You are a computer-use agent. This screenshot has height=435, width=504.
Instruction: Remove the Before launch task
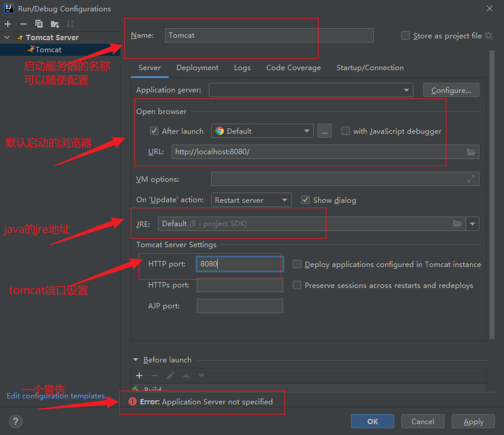[x=155, y=376]
